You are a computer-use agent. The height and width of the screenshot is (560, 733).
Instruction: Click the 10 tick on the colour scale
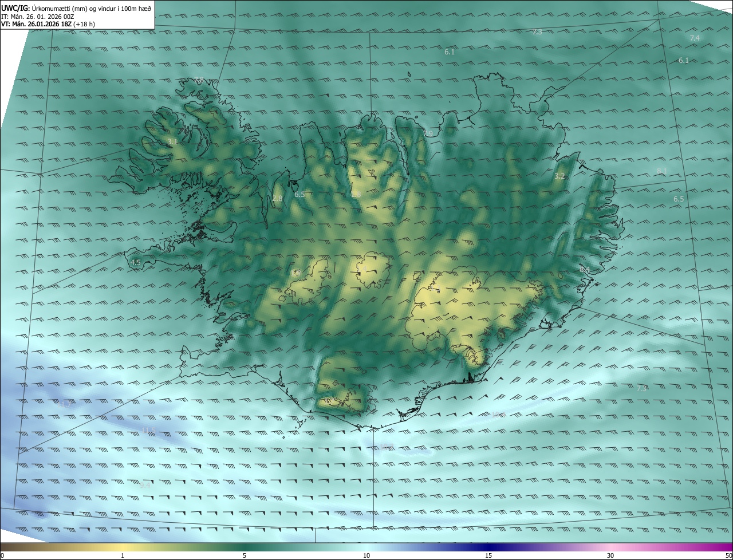tap(366, 555)
